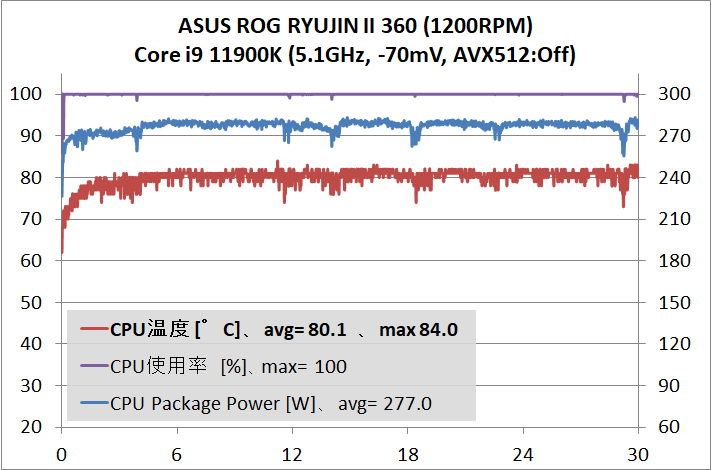711x470 pixels.
Task: Click the x-axis label 30
Action: (638, 455)
